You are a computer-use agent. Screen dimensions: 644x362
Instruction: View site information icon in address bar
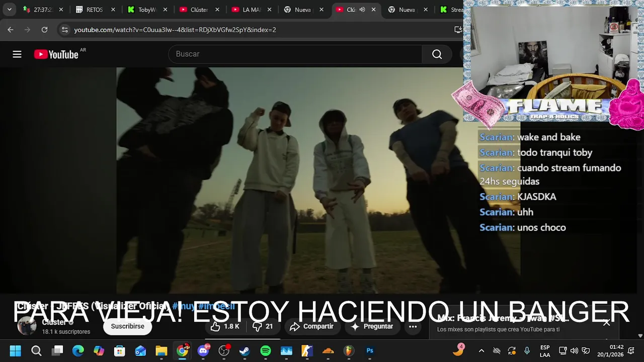point(64,30)
